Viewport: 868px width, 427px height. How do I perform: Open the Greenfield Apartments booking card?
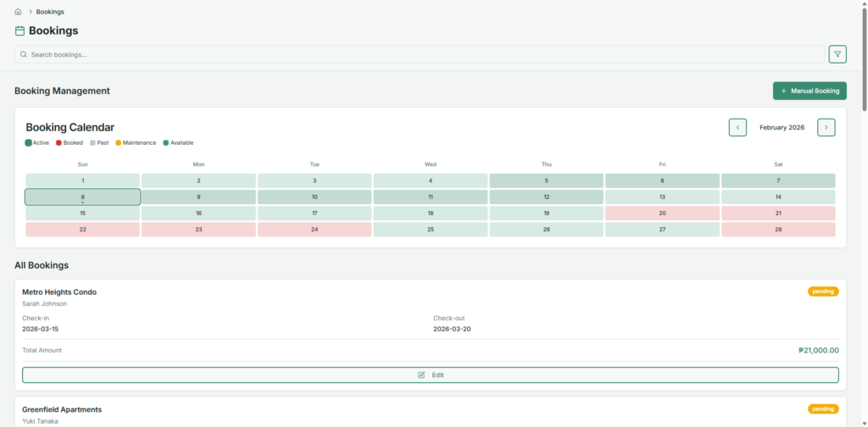pos(62,409)
